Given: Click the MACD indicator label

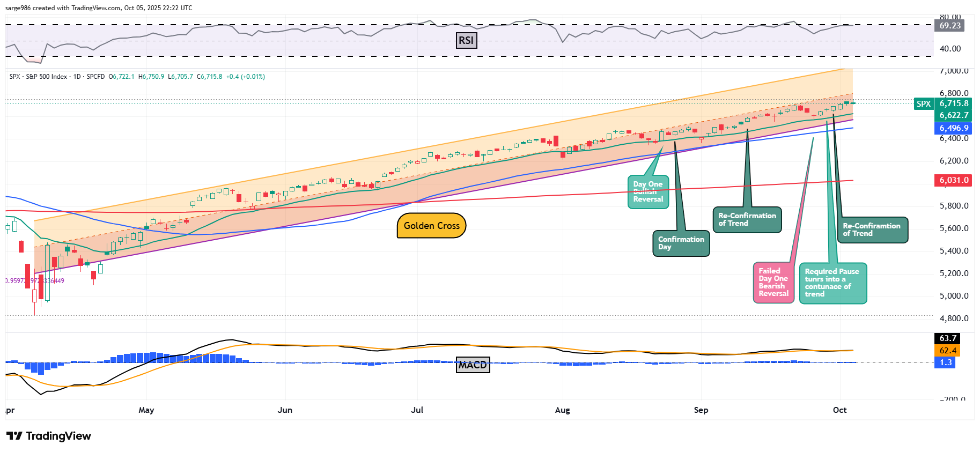Looking at the screenshot, I should point(473,365).
